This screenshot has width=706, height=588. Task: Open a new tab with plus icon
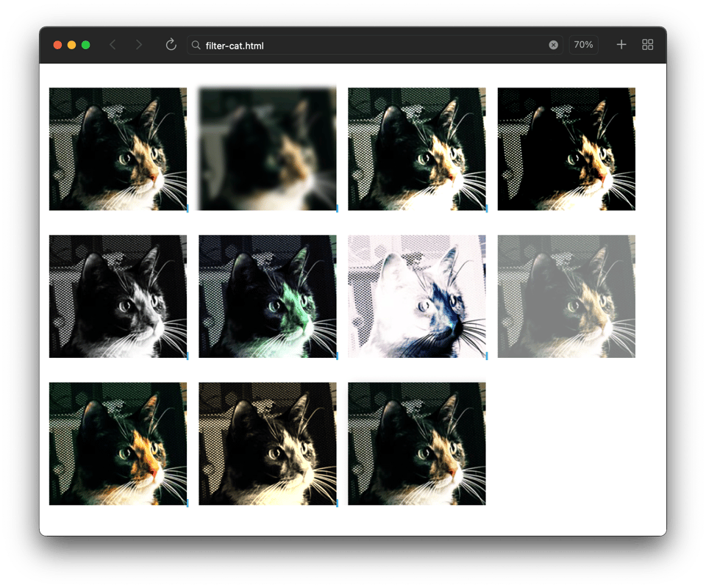[x=621, y=45]
